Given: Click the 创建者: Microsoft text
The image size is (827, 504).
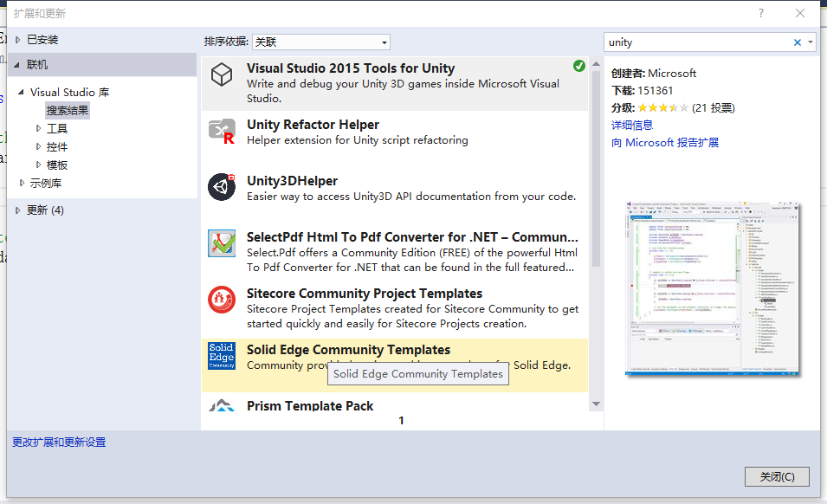Looking at the screenshot, I should [x=654, y=74].
